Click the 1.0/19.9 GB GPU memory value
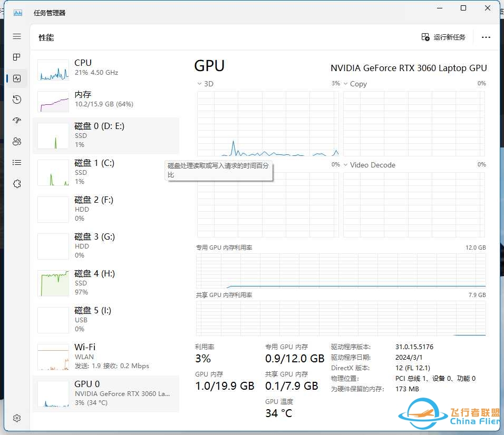This screenshot has width=504, height=435. point(225,385)
